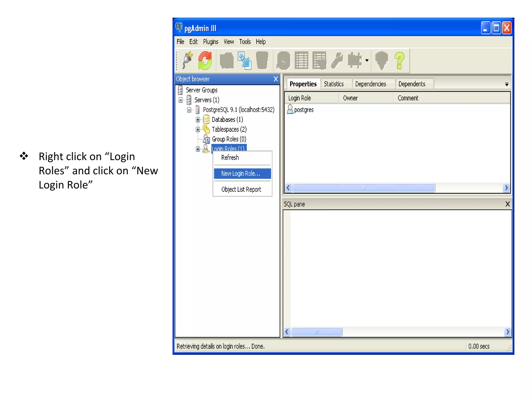Click the Server Groups icon

(x=180, y=90)
